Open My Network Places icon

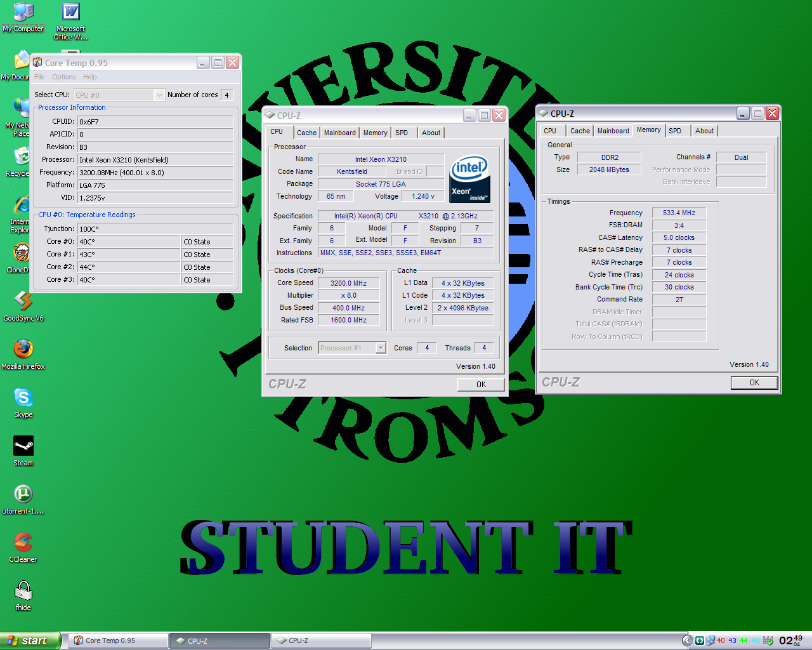click(19, 117)
